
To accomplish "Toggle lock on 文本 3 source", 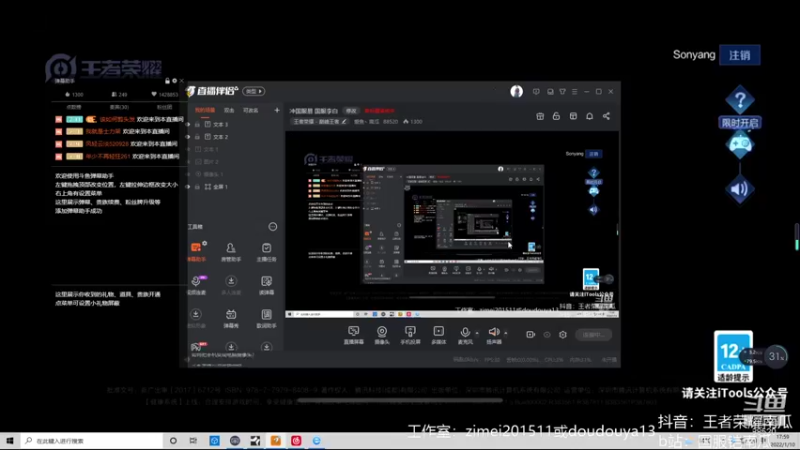I will [x=197, y=124].
